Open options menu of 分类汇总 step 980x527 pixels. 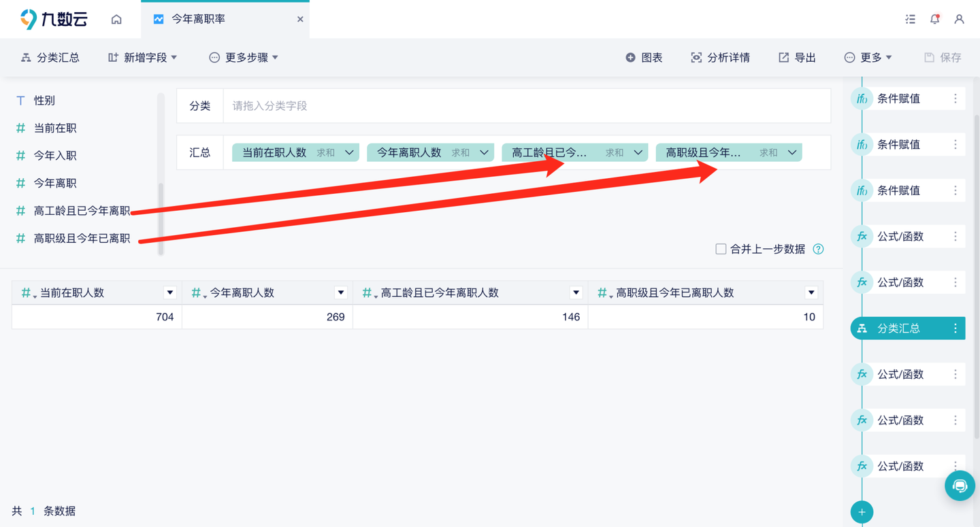955,328
